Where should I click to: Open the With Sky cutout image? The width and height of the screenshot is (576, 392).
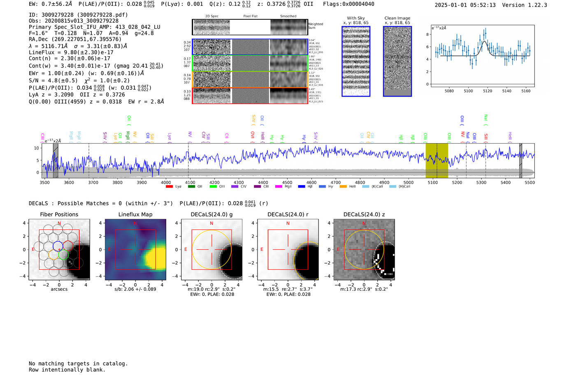356,61
